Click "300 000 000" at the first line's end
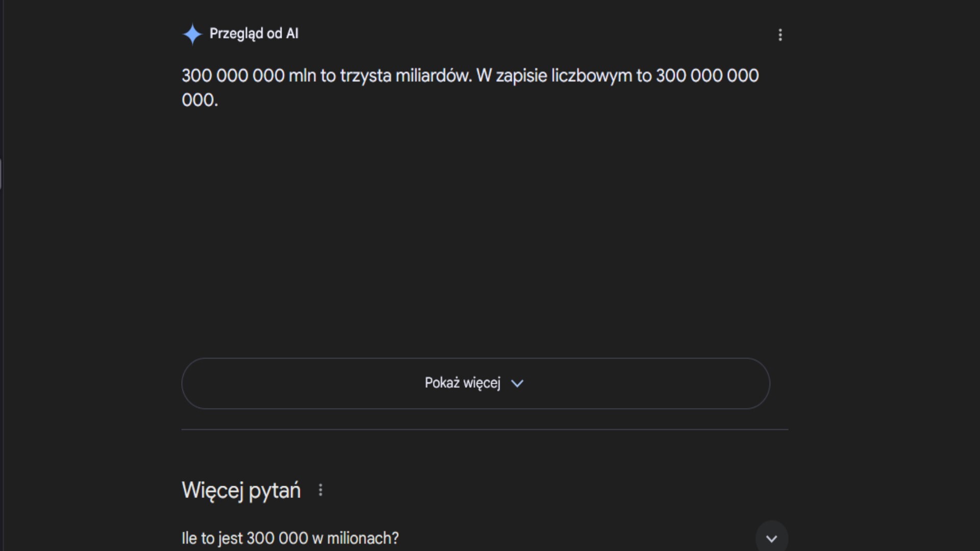The image size is (980, 551). click(707, 76)
